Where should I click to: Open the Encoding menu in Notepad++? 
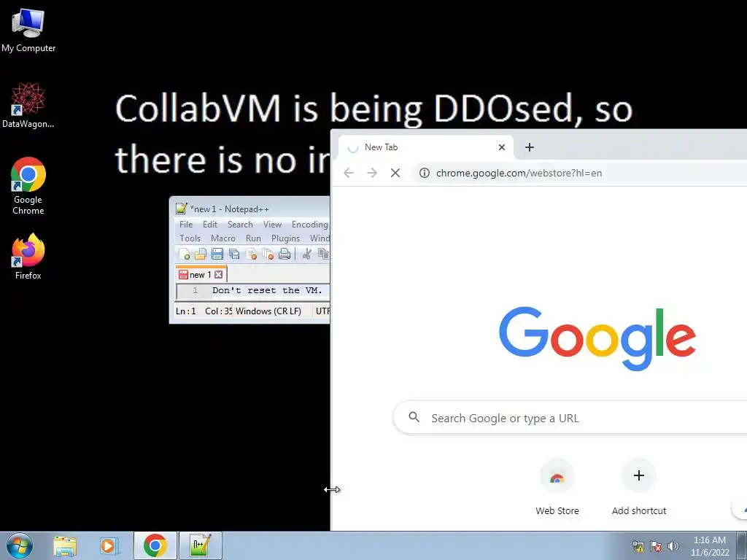point(309,225)
